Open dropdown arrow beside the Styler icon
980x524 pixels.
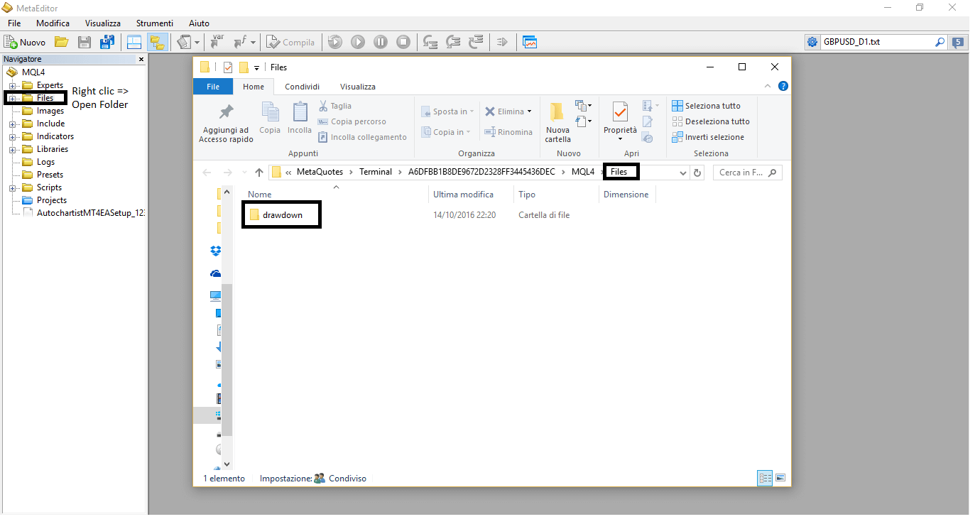pyautogui.click(x=197, y=43)
